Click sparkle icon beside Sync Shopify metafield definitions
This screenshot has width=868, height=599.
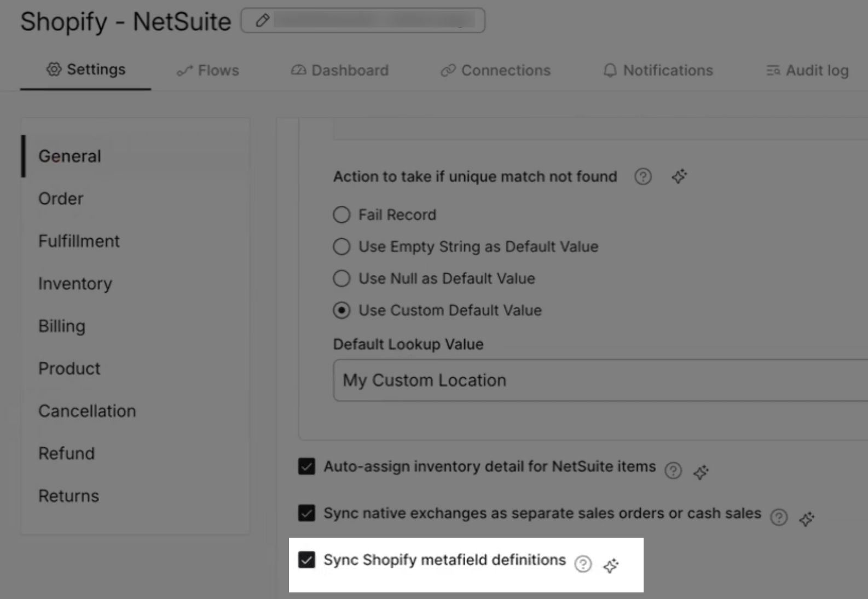click(x=611, y=566)
